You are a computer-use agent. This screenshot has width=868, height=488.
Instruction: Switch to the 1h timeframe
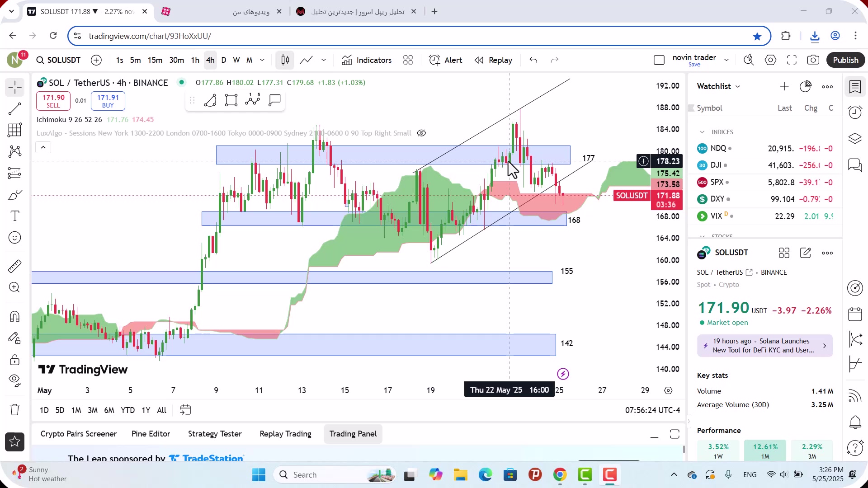(195, 60)
